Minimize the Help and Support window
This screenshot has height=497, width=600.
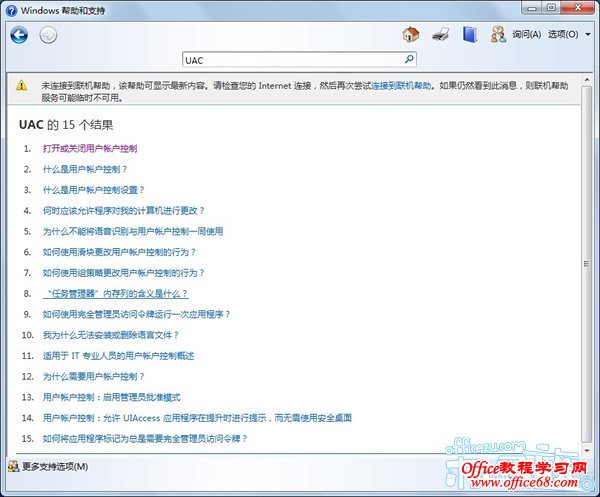coord(532,8)
